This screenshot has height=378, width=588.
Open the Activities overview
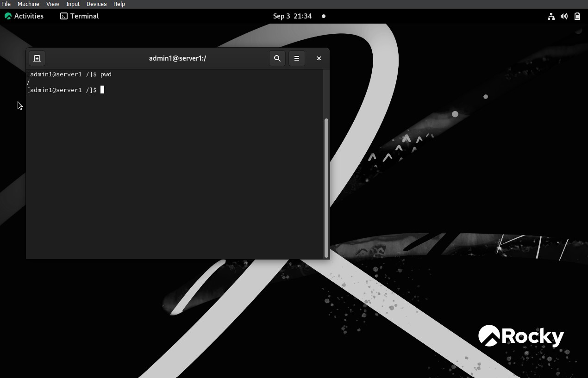24,16
